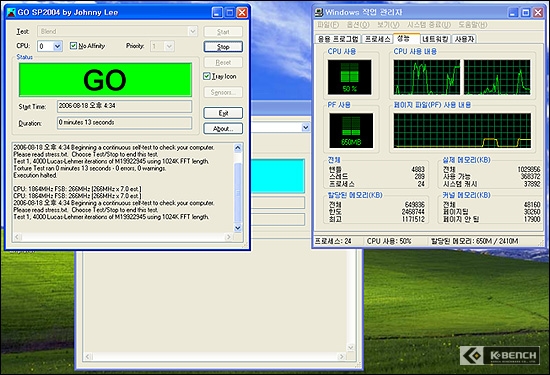Open the 시스템 종료(U) menu
This screenshot has width=550, height=375.
pyautogui.click(x=429, y=25)
